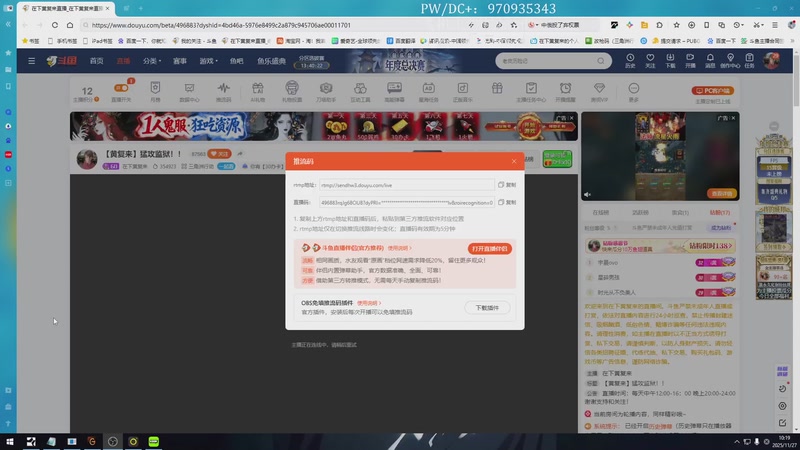Click the streamer avatar thumbnail

pos(87,159)
